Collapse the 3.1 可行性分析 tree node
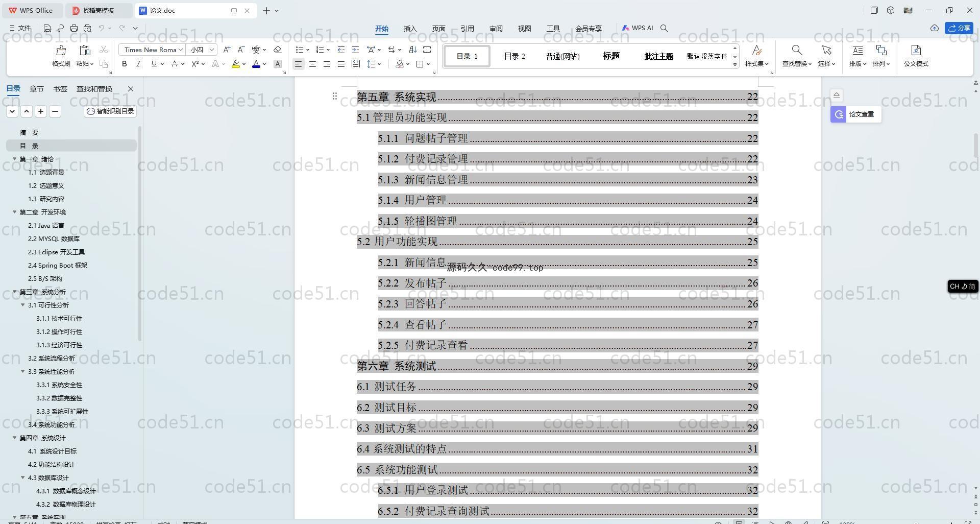980x524 pixels. coord(22,305)
